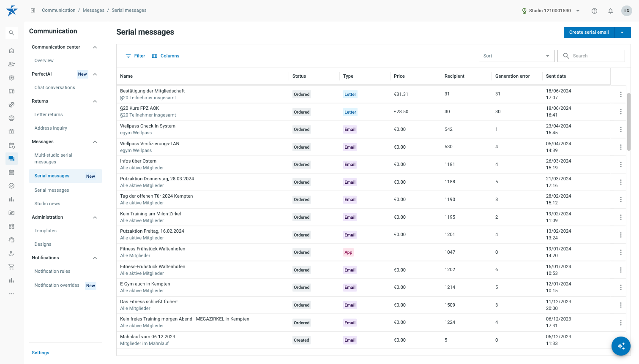The width and height of the screenshot is (639, 364).
Task: Toggle the sidebar panel icon beside breadcrumbs
Action: pyautogui.click(x=33, y=11)
